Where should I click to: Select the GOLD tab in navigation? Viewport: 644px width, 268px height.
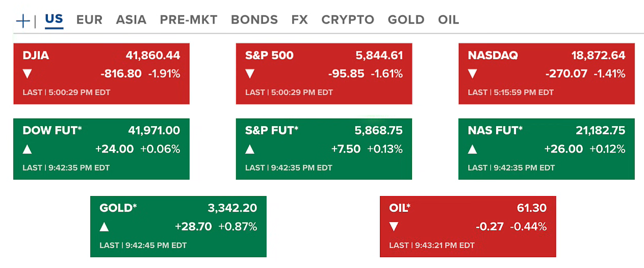[406, 20]
